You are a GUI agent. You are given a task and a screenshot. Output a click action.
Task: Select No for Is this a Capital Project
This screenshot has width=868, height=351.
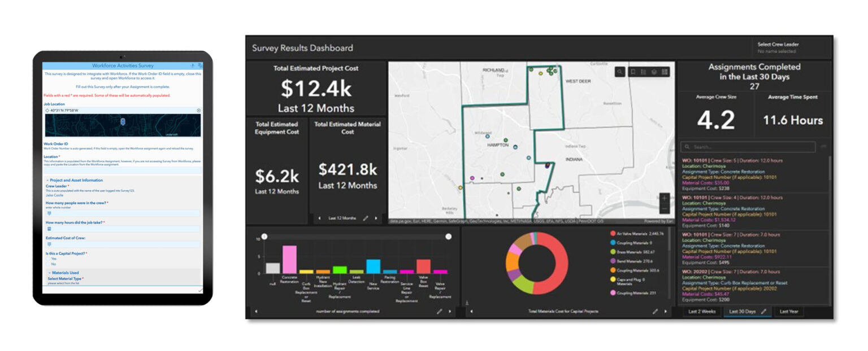click(47, 264)
